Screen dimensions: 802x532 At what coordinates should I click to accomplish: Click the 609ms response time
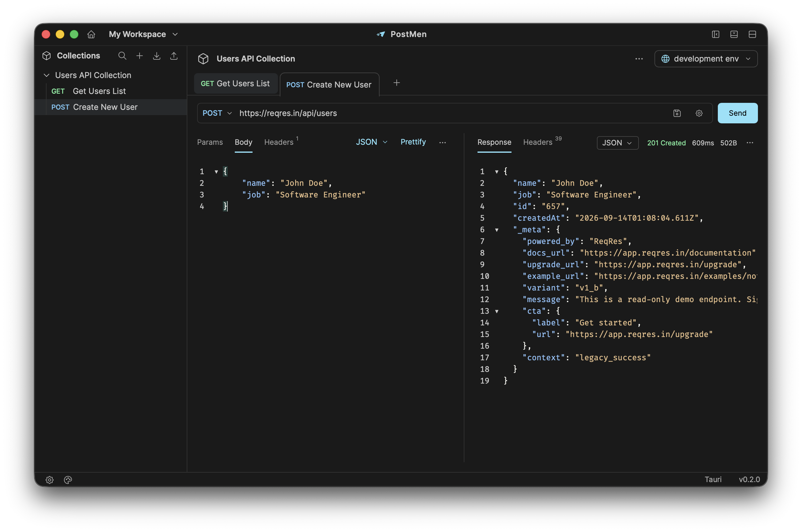tap(703, 143)
